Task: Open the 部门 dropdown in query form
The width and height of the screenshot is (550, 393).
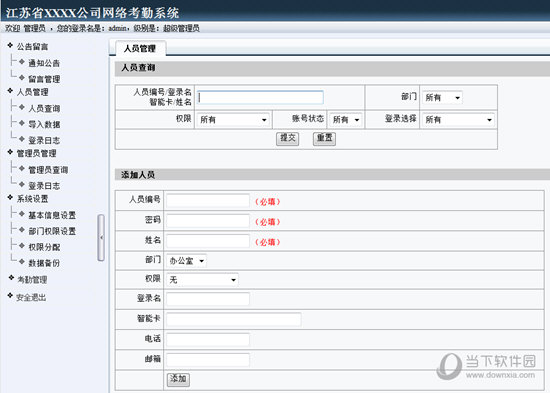Action: click(442, 98)
